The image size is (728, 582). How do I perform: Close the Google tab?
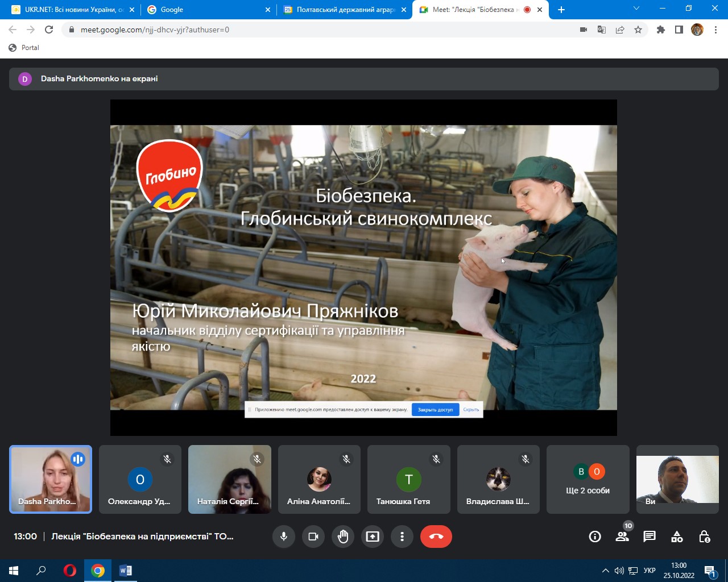(268, 10)
